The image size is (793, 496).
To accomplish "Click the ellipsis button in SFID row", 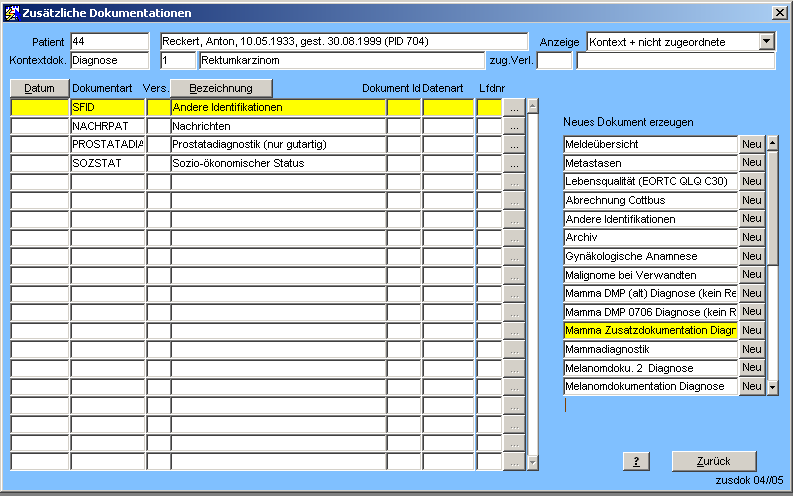I will [513, 107].
